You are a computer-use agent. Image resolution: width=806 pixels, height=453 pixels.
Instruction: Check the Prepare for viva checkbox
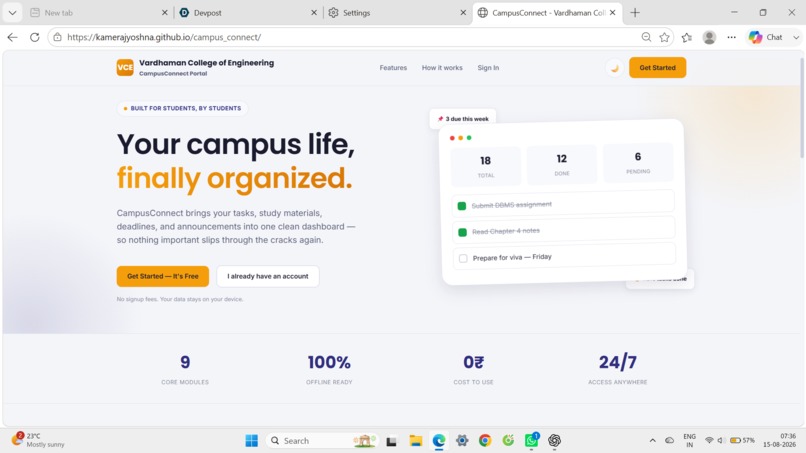463,258
